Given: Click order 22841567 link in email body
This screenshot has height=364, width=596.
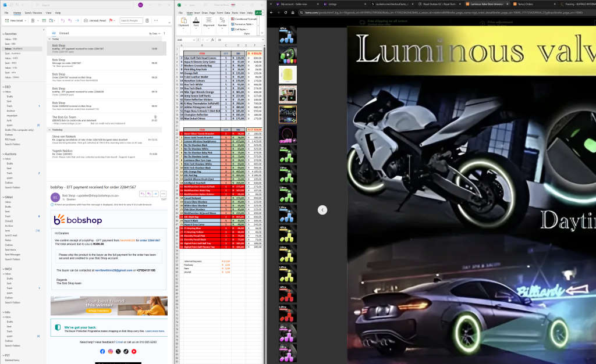Looking at the screenshot, I should (150, 240).
